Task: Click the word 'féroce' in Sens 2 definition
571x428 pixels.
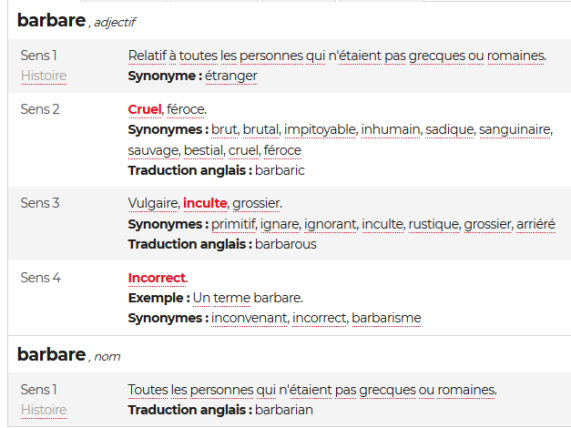Action: 186,109
